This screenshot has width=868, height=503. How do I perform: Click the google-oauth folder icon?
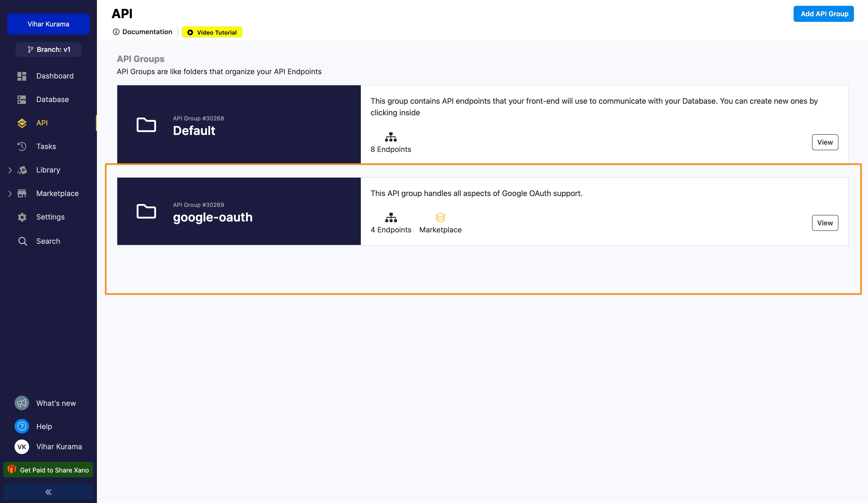(x=146, y=211)
